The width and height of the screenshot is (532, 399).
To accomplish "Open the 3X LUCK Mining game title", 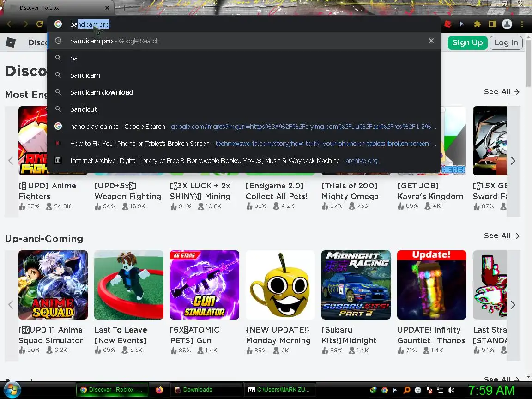I will point(200,191).
